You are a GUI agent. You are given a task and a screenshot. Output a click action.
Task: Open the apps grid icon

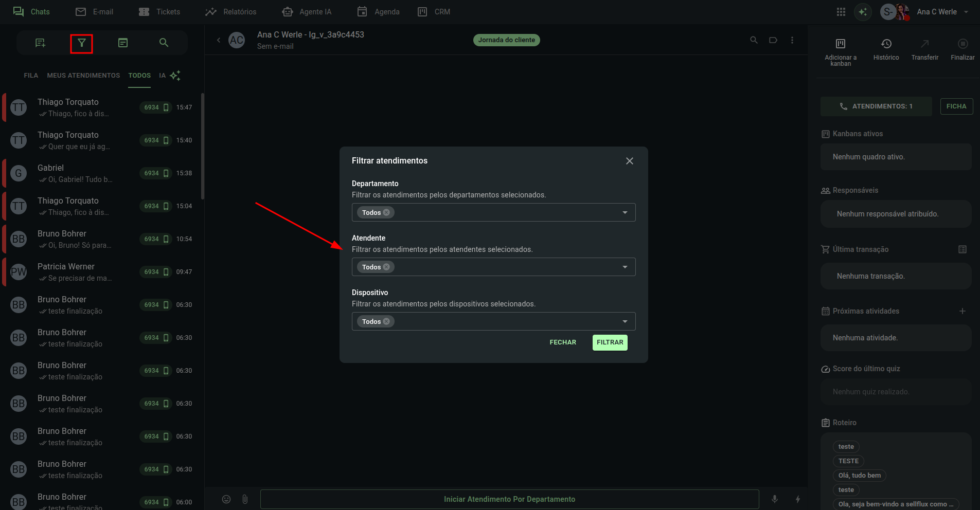coord(841,12)
